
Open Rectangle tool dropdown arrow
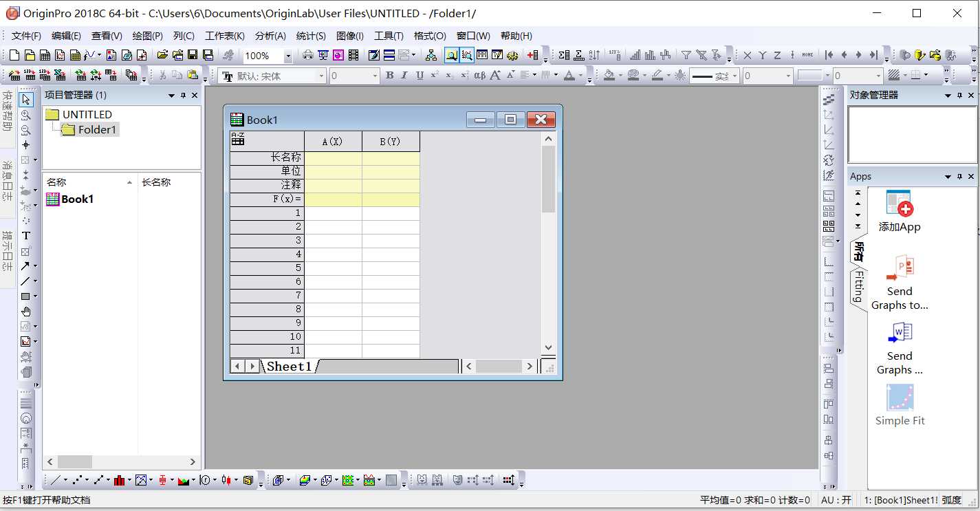35,296
